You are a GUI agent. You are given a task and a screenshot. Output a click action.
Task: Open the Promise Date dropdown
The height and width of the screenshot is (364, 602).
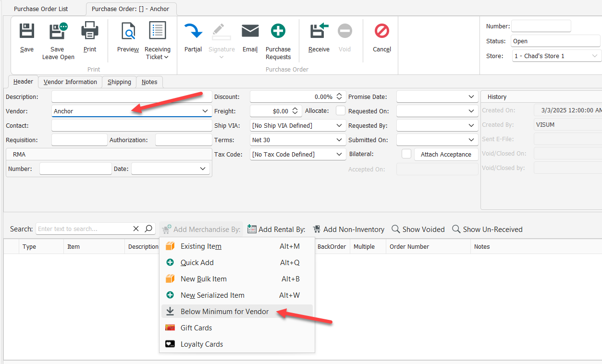[x=471, y=97]
